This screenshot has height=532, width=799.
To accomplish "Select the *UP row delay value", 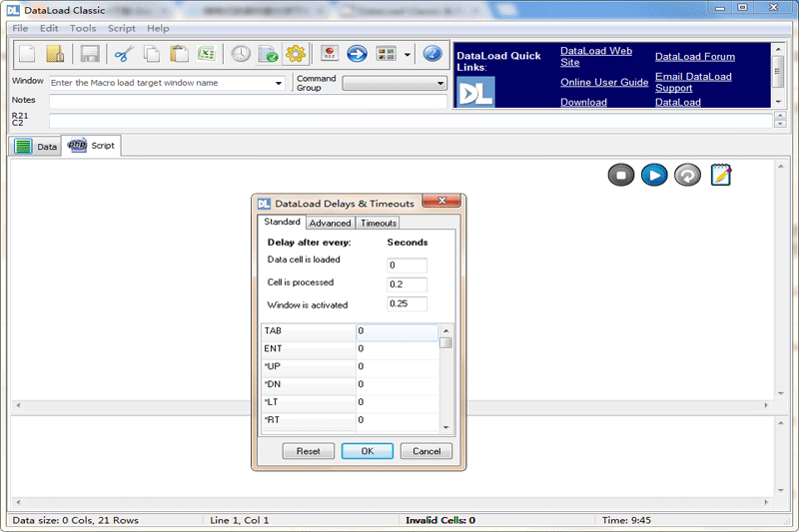I will (397, 366).
